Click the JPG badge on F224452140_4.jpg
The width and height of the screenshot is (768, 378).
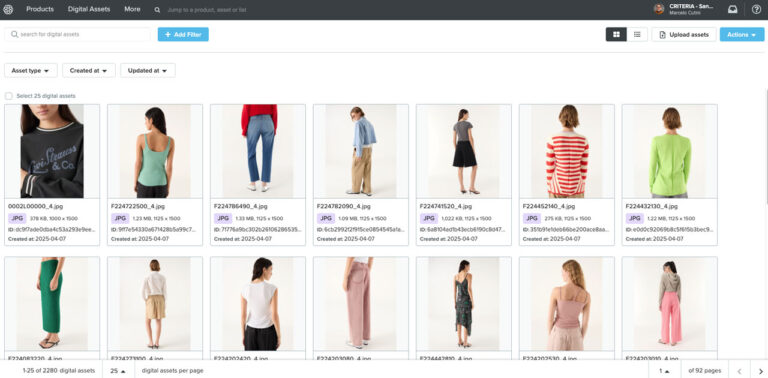pos(531,218)
